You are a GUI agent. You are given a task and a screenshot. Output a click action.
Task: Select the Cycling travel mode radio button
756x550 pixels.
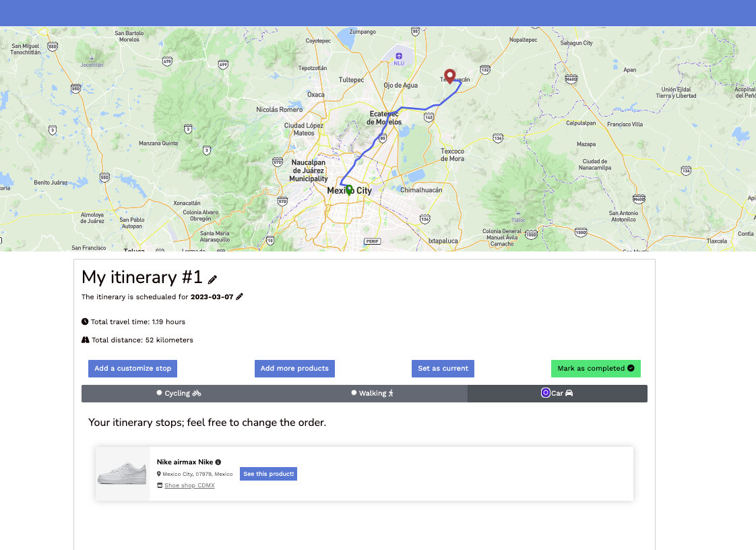pos(159,392)
